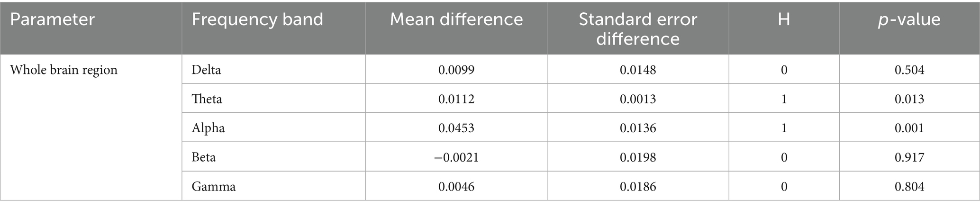This screenshot has width=980, height=209.
Task: Click the Theta row label
Action: click(x=207, y=99)
